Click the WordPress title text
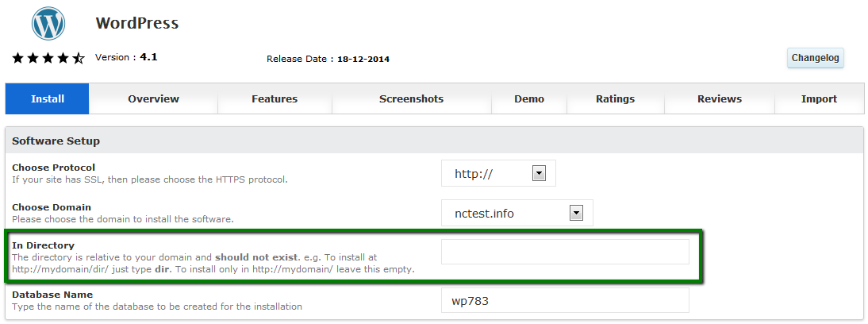868x324 pixels. coord(136,23)
